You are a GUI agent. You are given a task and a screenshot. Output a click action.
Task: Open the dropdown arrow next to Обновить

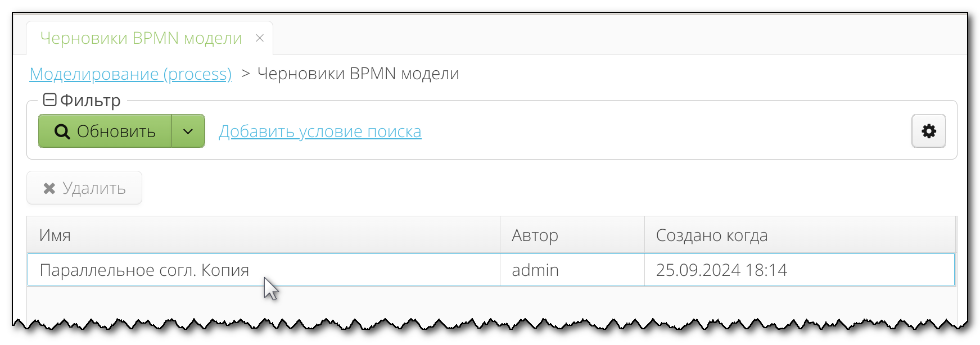187,131
